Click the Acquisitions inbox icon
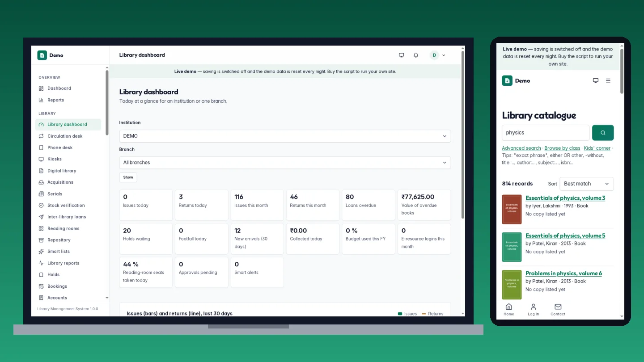The image size is (644, 362). click(x=41, y=182)
